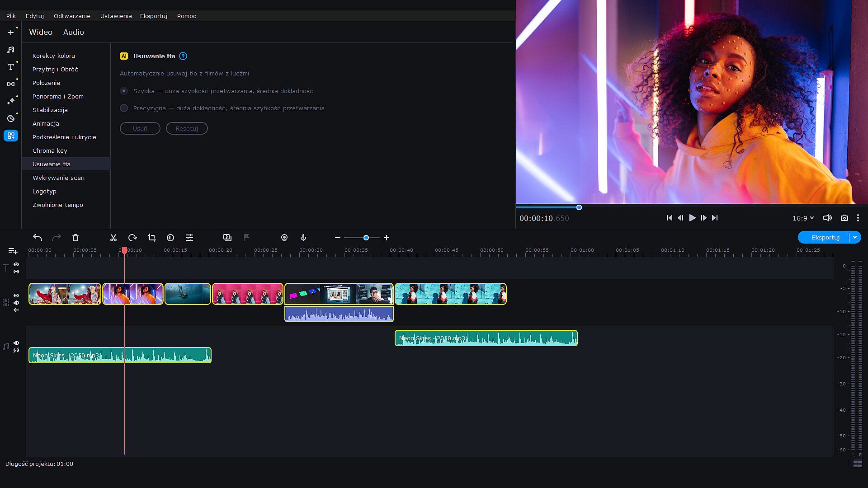Delete selected clip with the trash icon
Screen dimensions: 868x488
[x=75, y=238]
